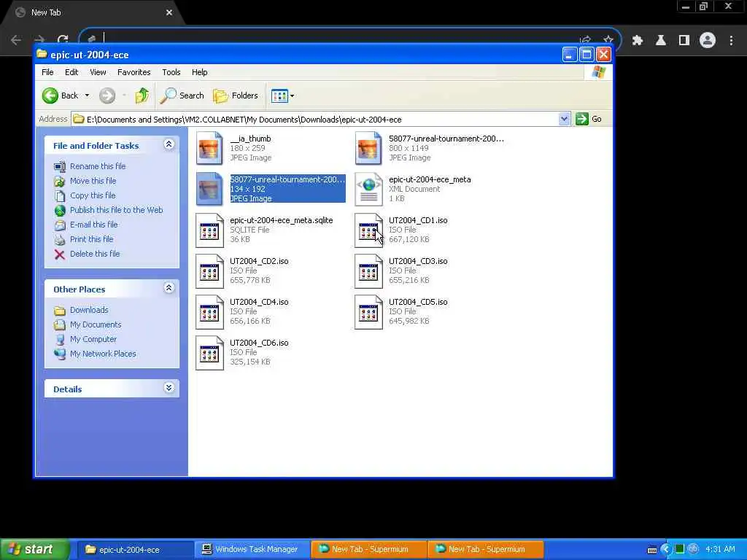Screen dimensions: 747x560
Task: Open the Favorites menu
Action: pyautogui.click(x=134, y=72)
